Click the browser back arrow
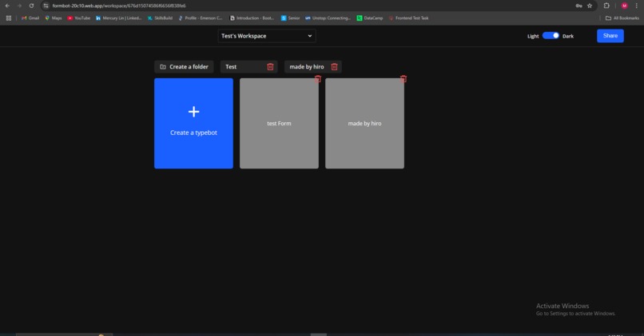Image resolution: width=644 pixels, height=336 pixels. (7, 6)
